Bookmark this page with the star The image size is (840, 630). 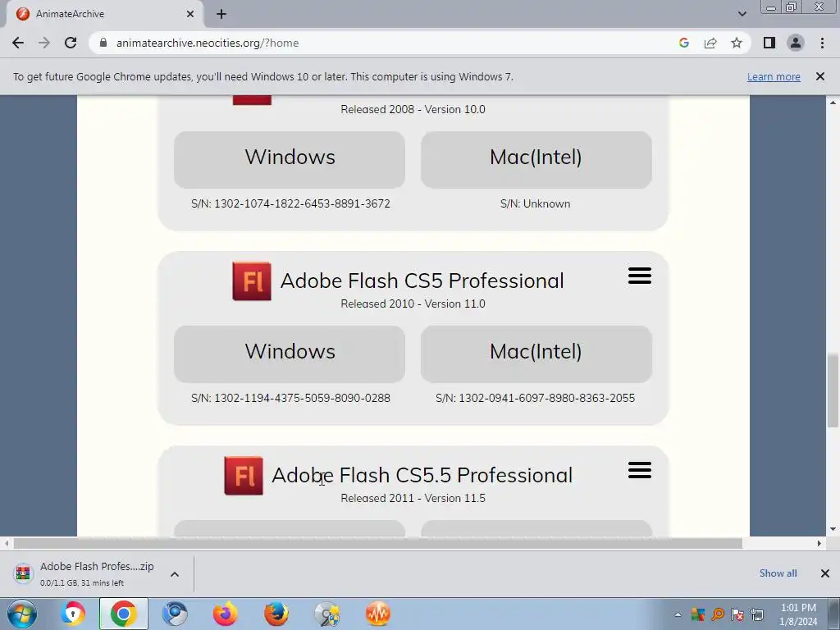coord(737,43)
